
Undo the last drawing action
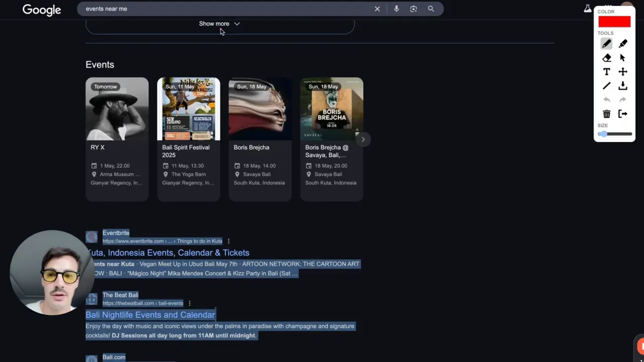coord(607,100)
